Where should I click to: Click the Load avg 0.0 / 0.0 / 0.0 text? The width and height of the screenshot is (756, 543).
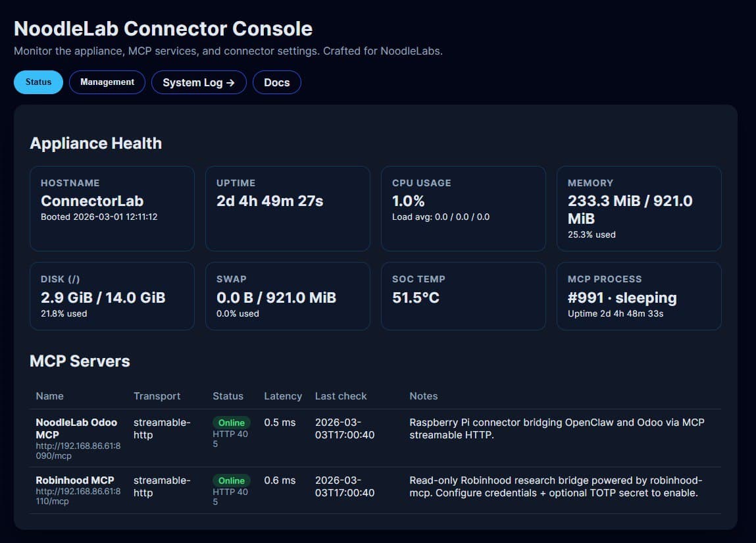441,217
